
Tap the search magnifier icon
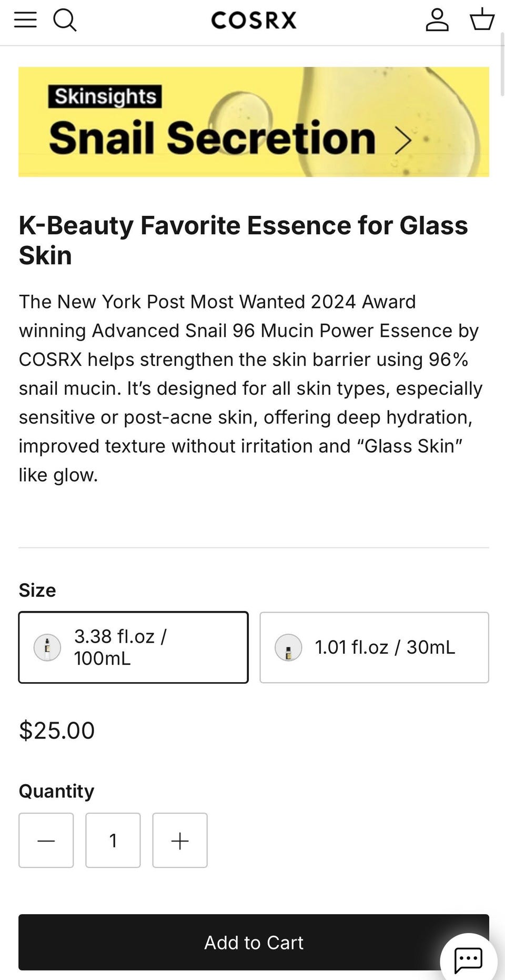coord(65,20)
